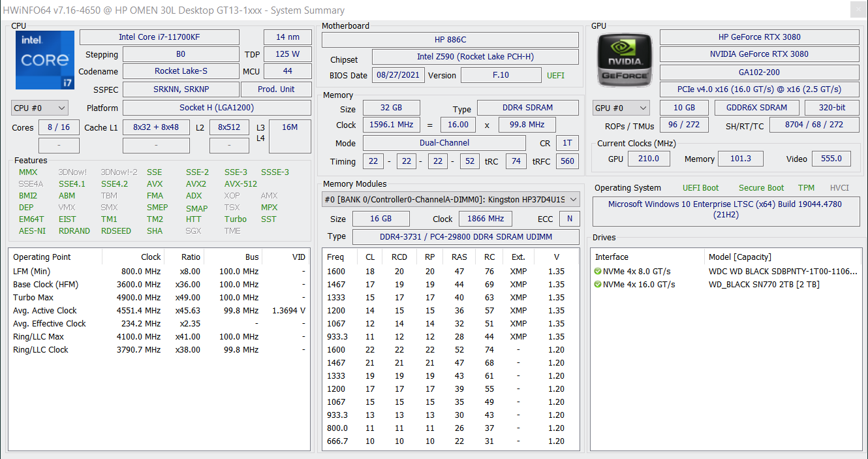Select the Ring/LLC Max row
Screen dimensions: 868x459
(159, 336)
